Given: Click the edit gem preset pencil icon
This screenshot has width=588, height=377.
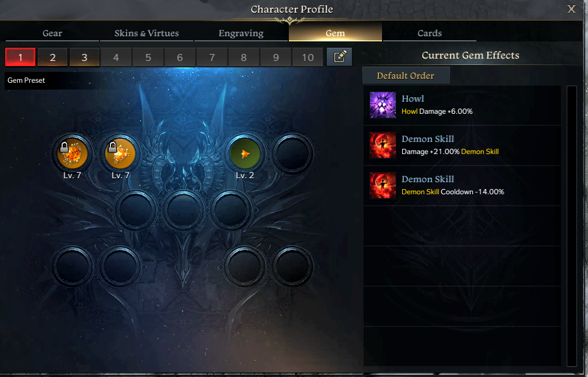Looking at the screenshot, I should [x=339, y=57].
